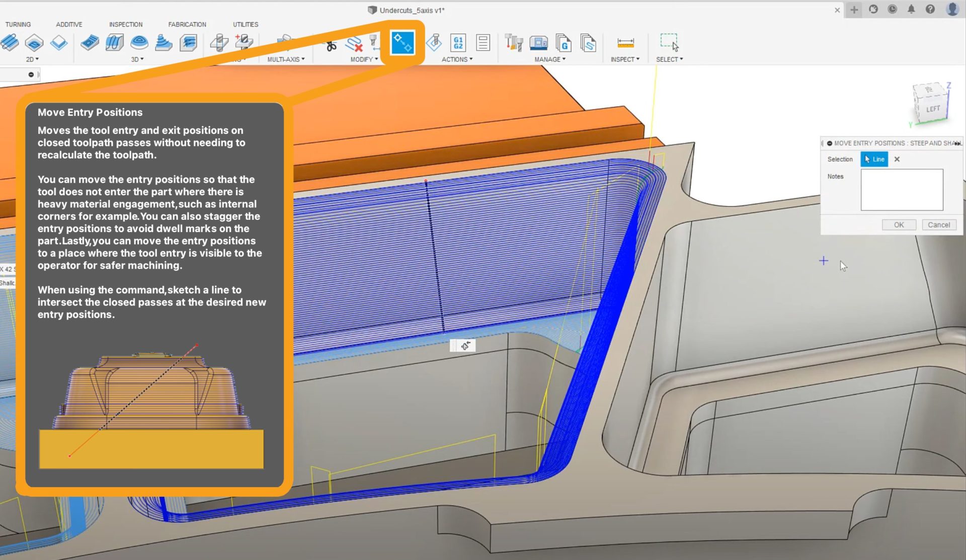Click the OK button in dialog
This screenshot has width=966, height=560.
click(x=899, y=225)
